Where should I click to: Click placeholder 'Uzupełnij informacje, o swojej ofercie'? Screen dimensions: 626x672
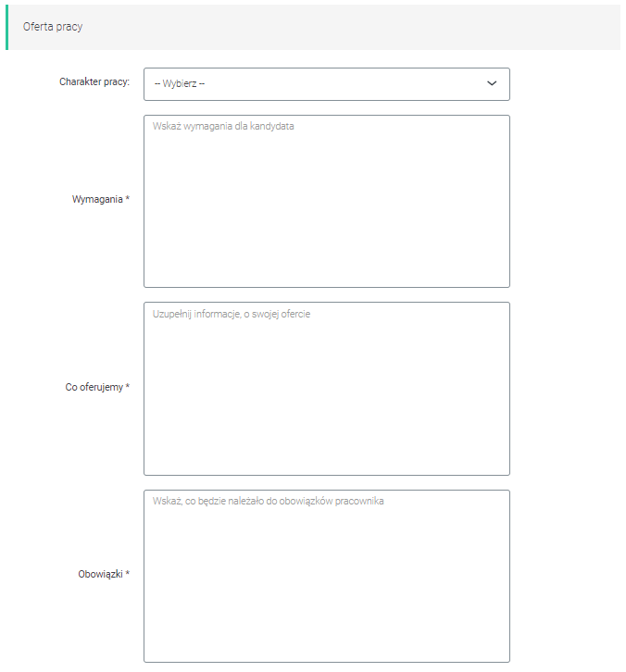[x=232, y=314]
